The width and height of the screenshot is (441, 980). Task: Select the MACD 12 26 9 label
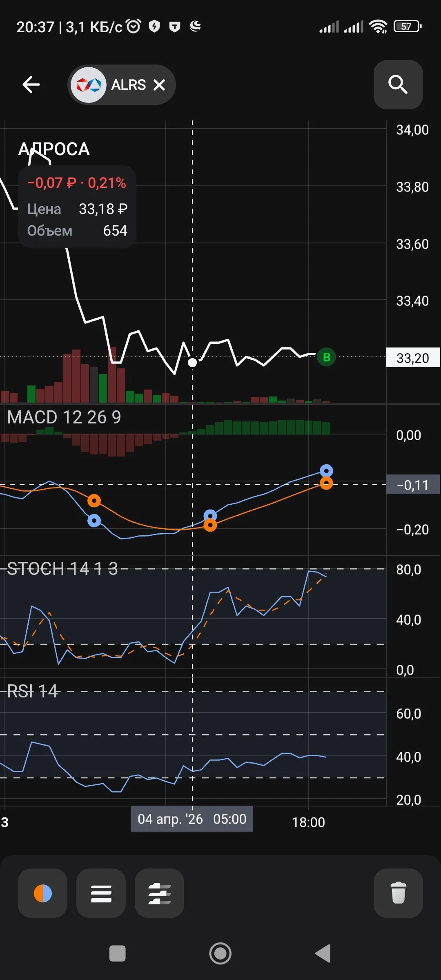[64, 417]
